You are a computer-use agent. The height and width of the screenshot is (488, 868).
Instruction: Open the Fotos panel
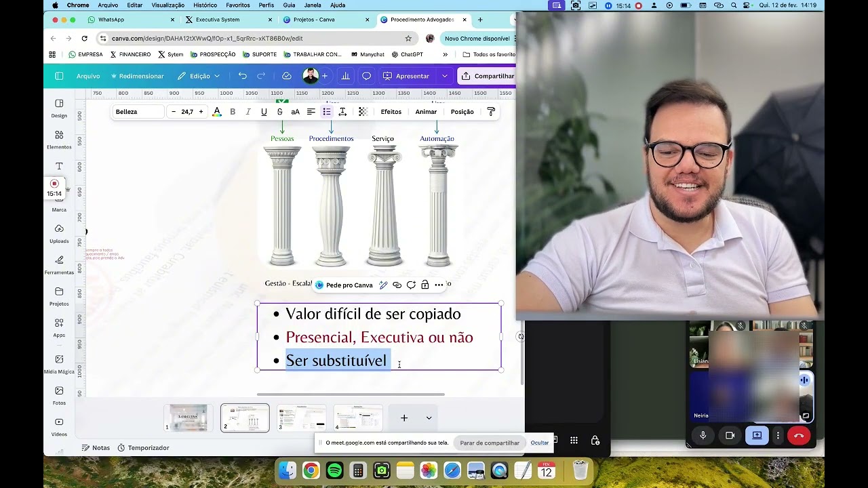pos(59,395)
